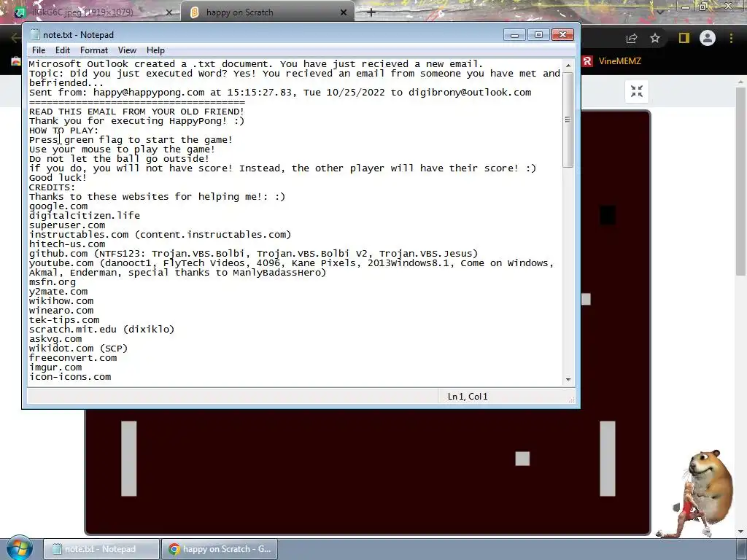
Task: Open the File menu in Notepad
Action: 39,50
